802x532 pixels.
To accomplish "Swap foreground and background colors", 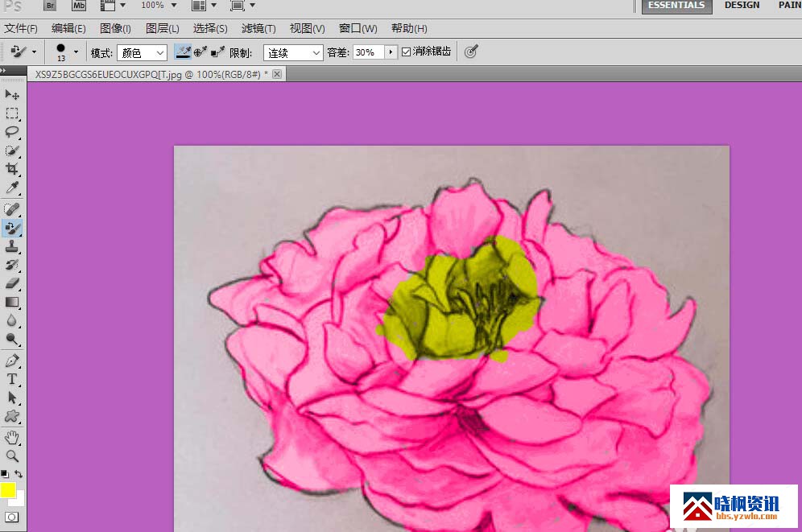I will tap(19, 474).
